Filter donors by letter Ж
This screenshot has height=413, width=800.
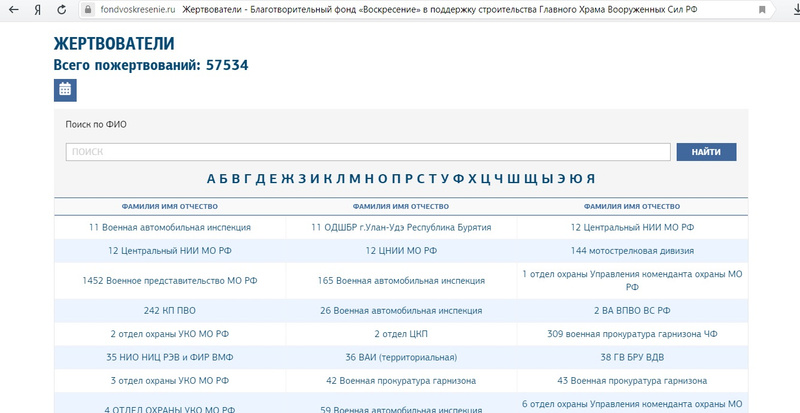(x=288, y=179)
